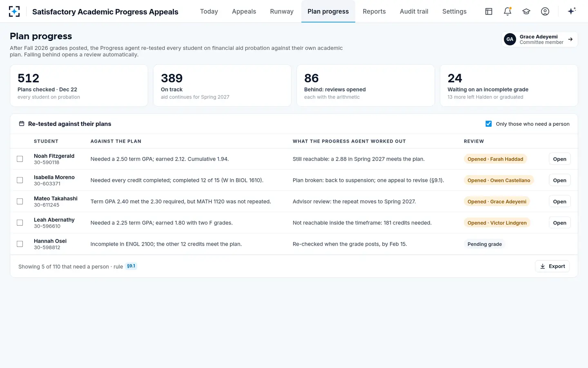Click the 389 On track card
The image size is (588, 368).
pos(222,85)
